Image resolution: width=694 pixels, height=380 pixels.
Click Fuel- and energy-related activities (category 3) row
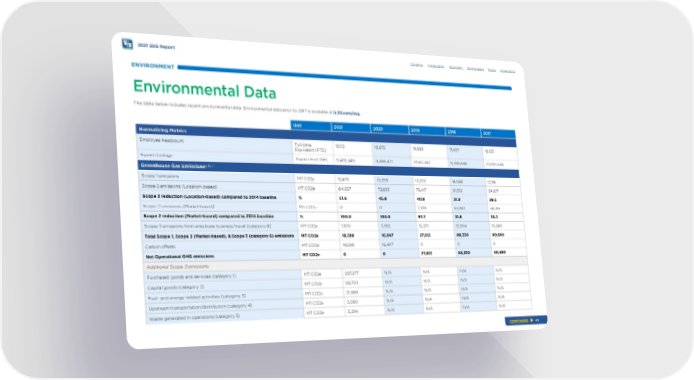click(x=197, y=297)
